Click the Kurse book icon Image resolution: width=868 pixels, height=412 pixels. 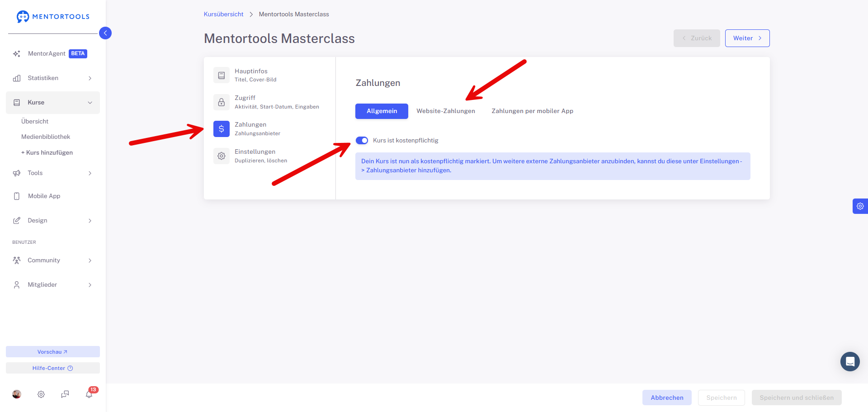click(17, 103)
